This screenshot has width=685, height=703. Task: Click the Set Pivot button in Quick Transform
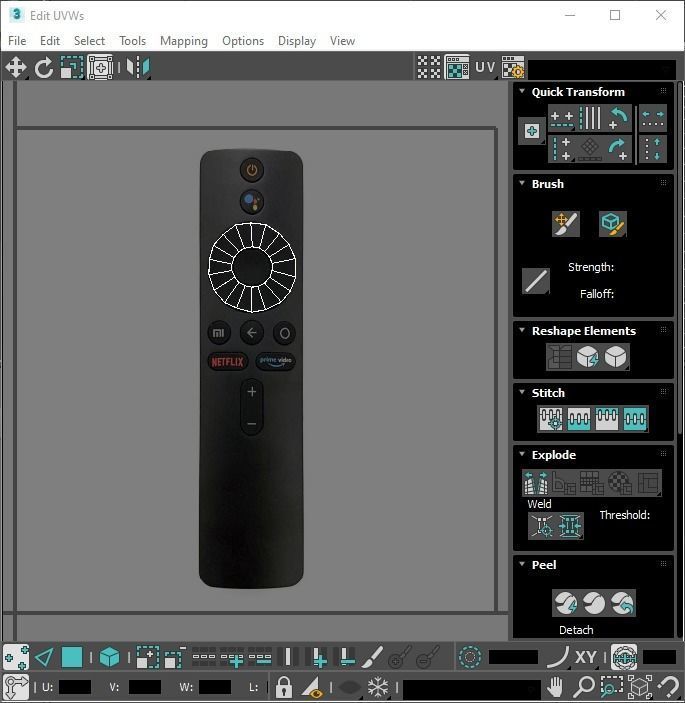coord(532,131)
